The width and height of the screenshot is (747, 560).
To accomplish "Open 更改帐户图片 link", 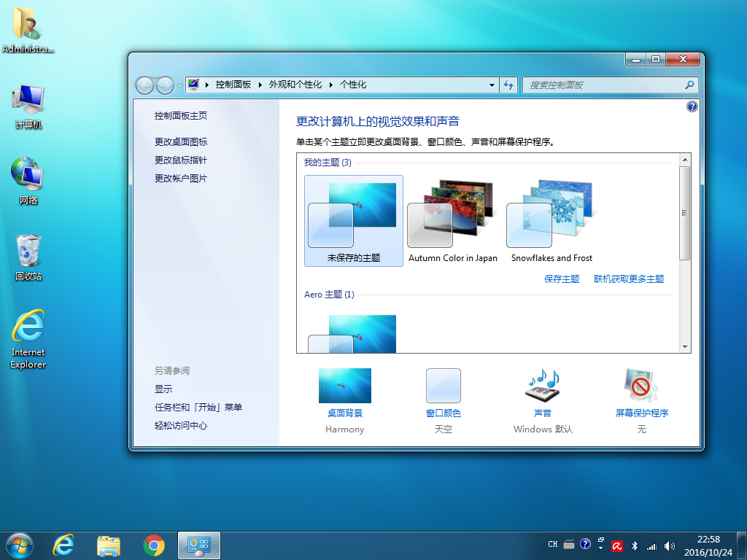I will click(x=181, y=179).
